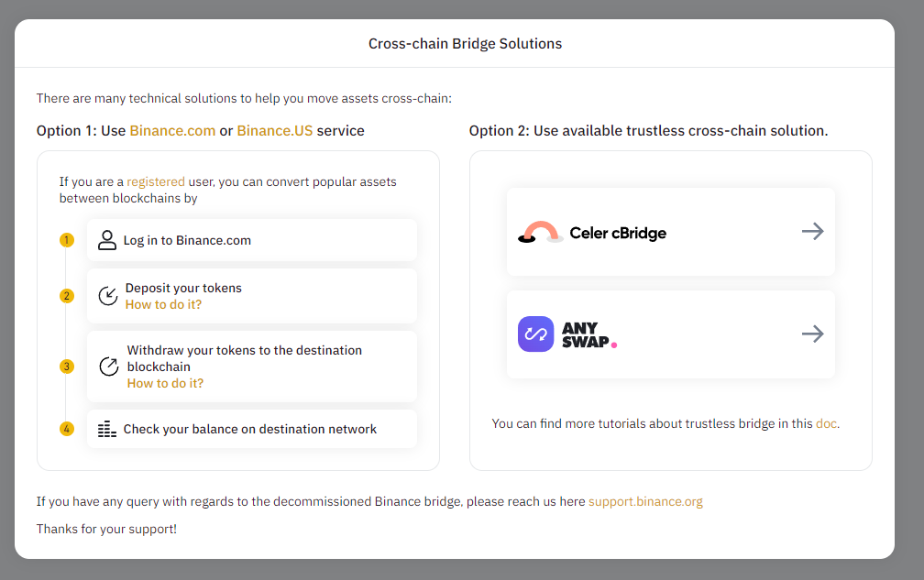This screenshot has width=924, height=580.
Task: Open the Binance.com link in Option 1
Action: click(x=172, y=131)
